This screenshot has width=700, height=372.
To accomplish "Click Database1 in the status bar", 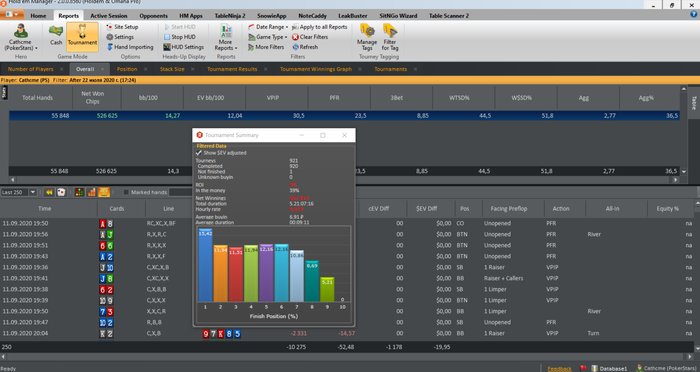I will click(x=609, y=368).
